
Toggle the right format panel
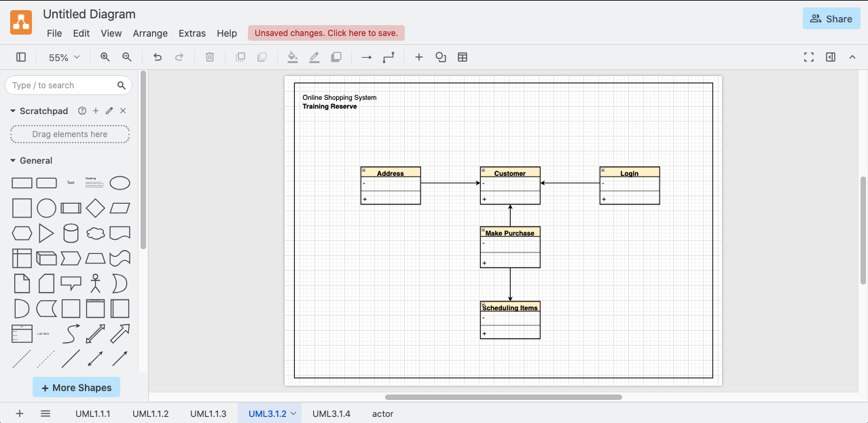point(831,58)
